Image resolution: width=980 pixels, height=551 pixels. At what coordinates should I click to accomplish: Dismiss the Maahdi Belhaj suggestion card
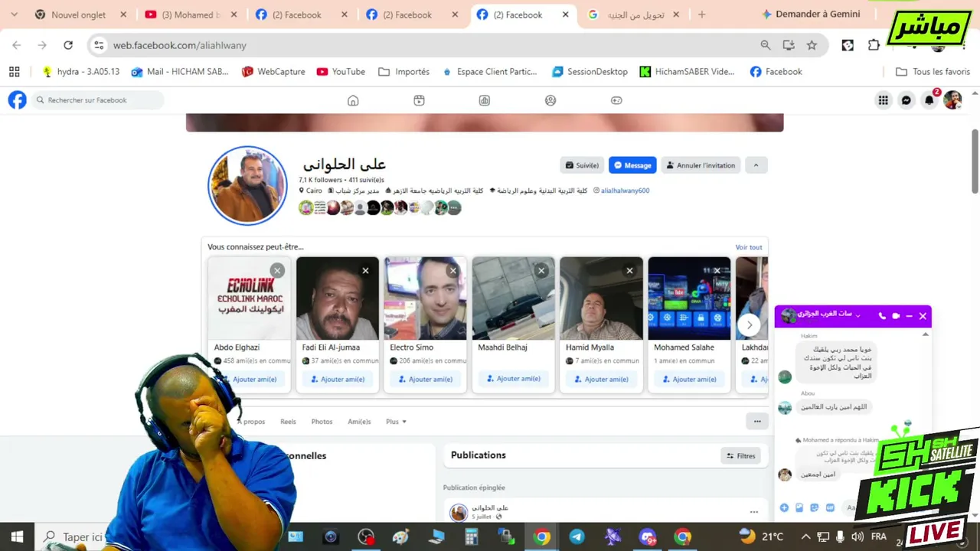(x=541, y=270)
